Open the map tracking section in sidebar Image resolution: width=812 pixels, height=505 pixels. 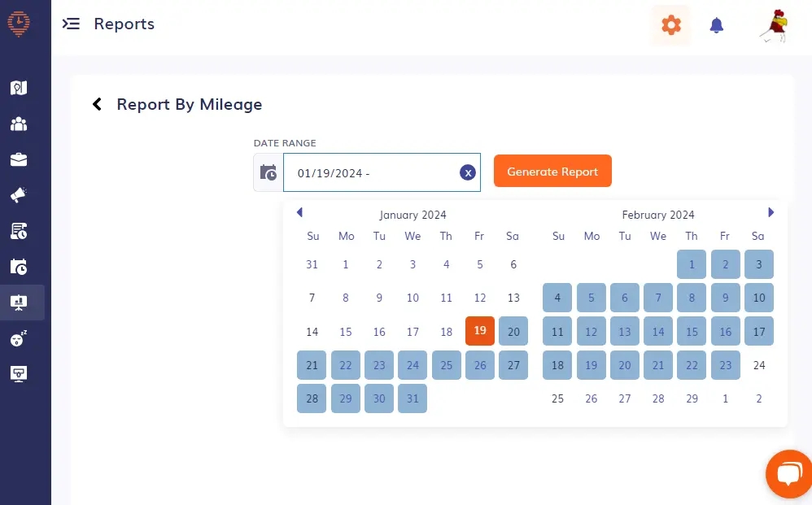(18, 87)
